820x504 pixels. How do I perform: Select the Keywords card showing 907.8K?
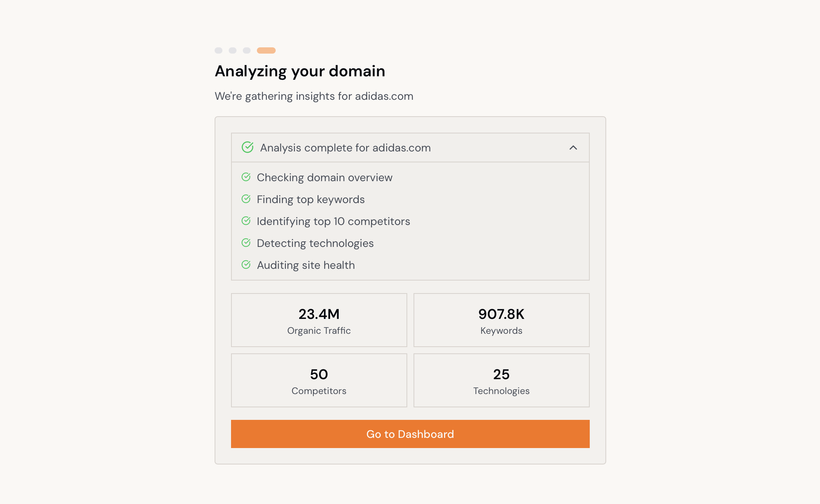501,320
